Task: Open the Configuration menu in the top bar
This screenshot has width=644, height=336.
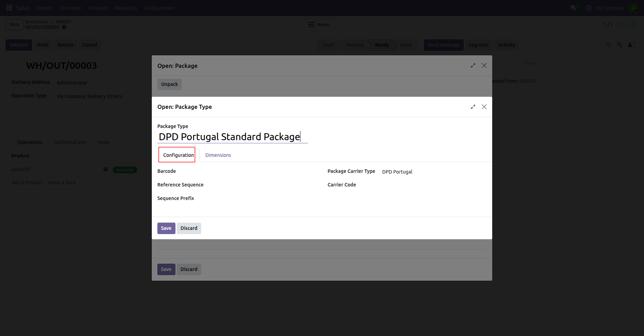Action: tap(159, 8)
